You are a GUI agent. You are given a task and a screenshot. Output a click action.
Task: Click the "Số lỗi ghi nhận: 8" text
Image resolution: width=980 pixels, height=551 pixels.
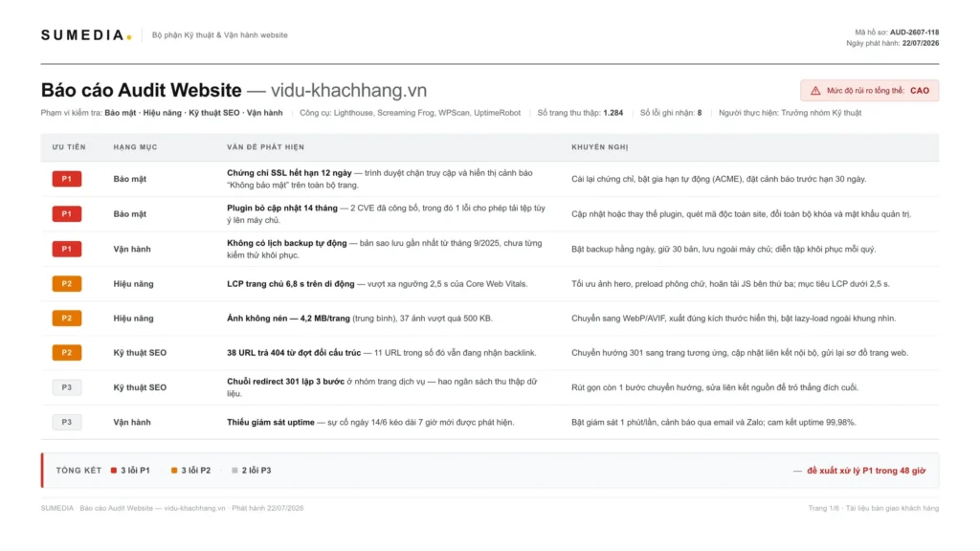point(671,113)
